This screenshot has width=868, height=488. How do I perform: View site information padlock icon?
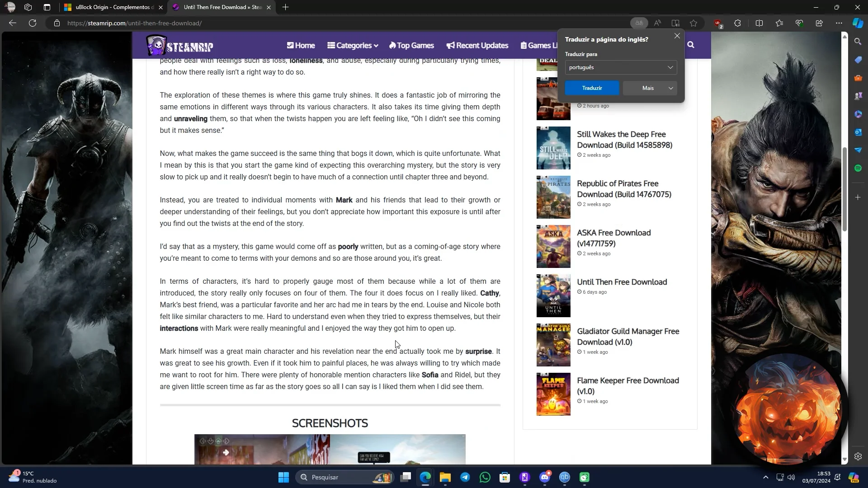[57, 23]
